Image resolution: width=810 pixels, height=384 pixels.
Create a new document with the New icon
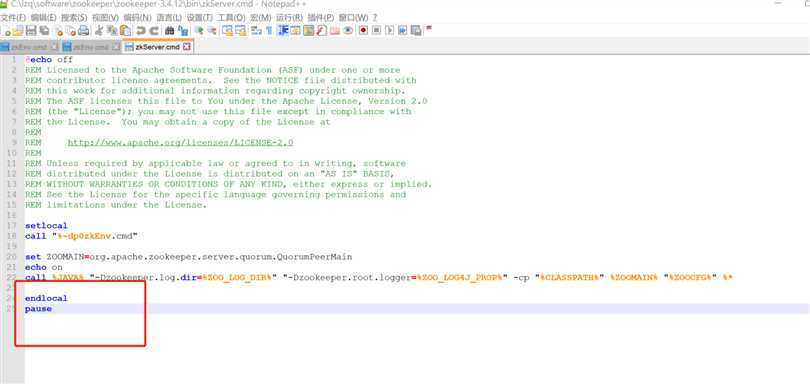click(x=6, y=30)
